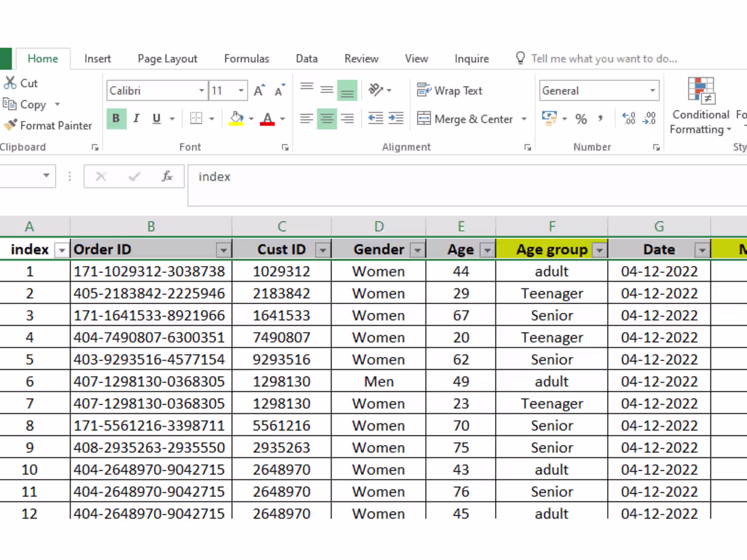Toggle Bold formatting

click(116, 118)
